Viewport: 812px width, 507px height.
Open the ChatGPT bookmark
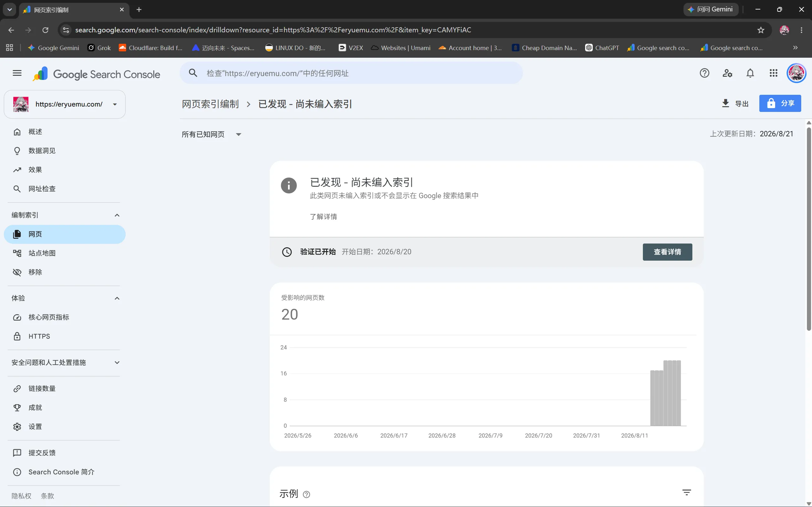point(602,48)
